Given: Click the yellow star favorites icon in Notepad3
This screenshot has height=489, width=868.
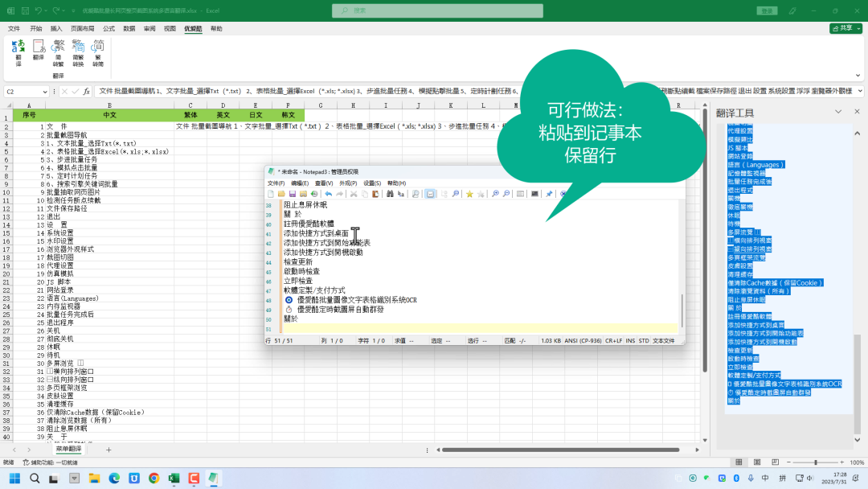Looking at the screenshot, I should [469, 194].
